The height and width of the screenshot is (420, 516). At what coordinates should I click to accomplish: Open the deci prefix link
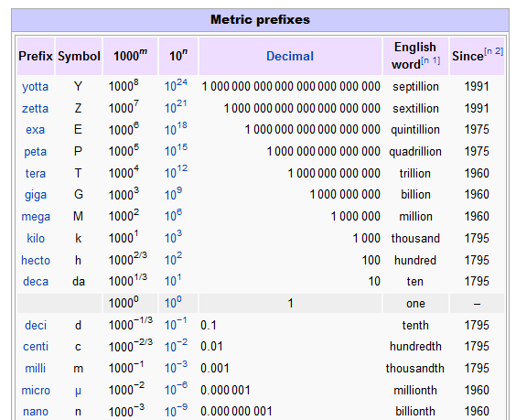(36, 325)
